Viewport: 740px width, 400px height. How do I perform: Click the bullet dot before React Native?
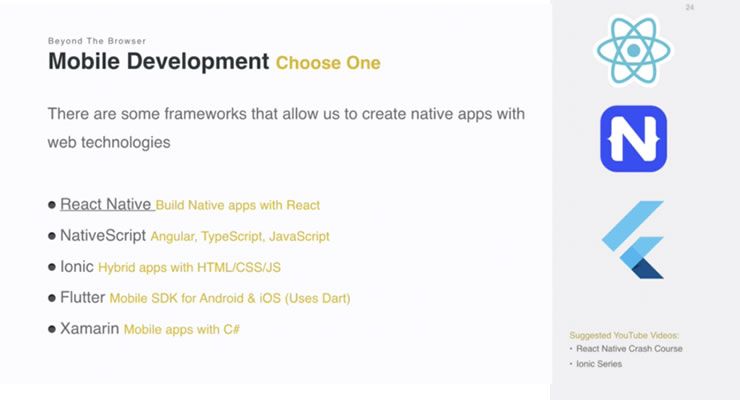pyautogui.click(x=52, y=205)
